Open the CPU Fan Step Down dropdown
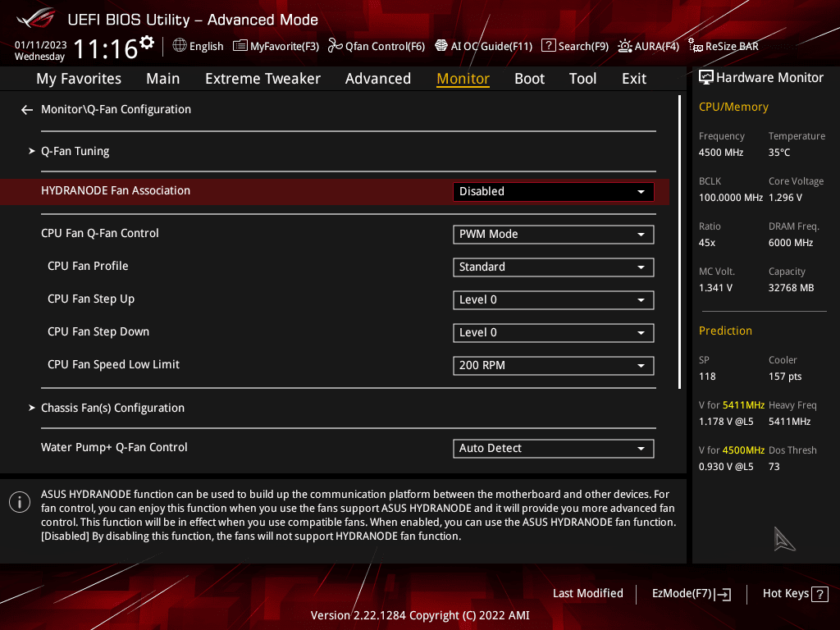Screen dimensions: 840x630 coord(554,333)
